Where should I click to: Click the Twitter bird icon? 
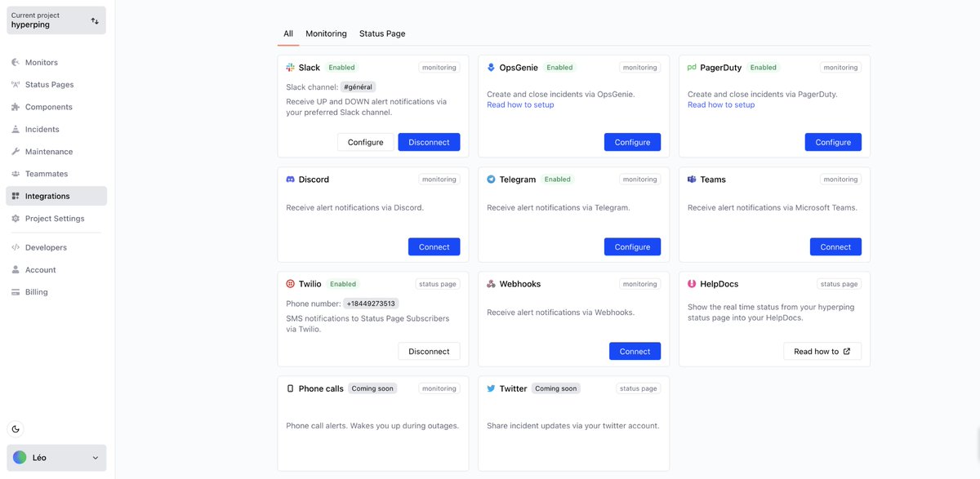pyautogui.click(x=491, y=388)
